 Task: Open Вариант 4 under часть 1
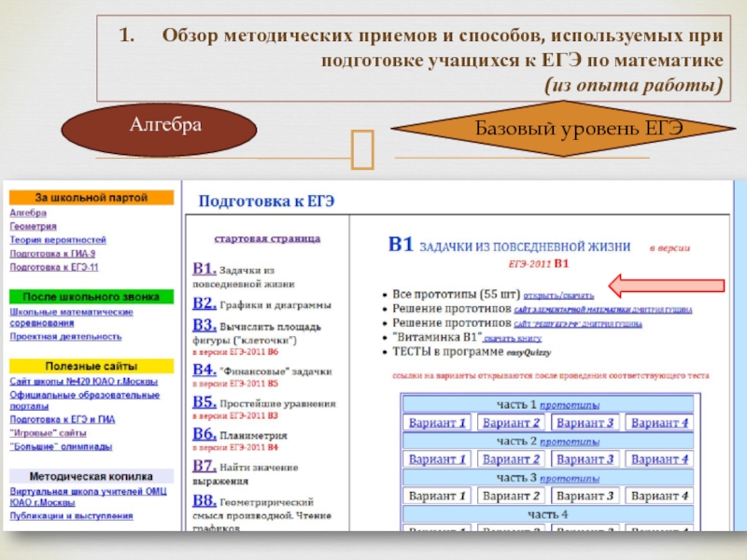coord(659,423)
